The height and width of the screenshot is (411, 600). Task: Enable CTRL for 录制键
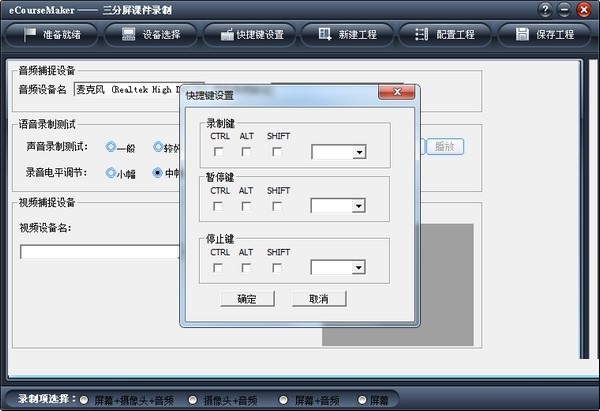(x=218, y=152)
